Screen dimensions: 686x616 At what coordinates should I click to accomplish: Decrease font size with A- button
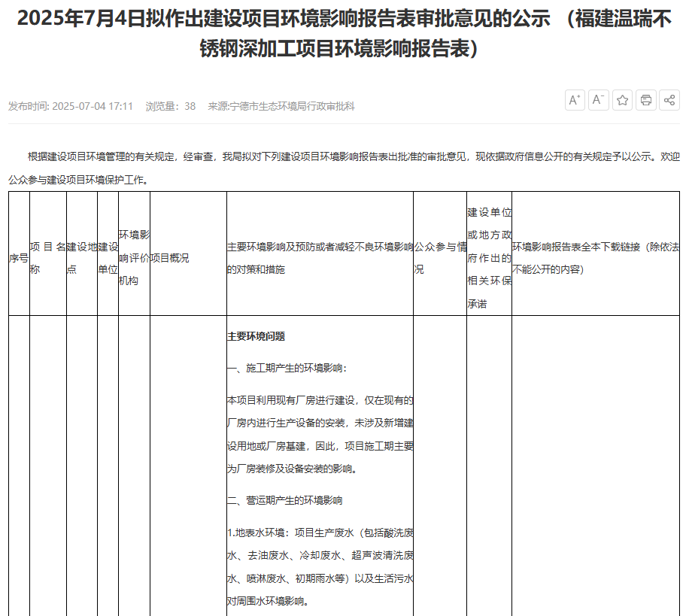(x=599, y=100)
